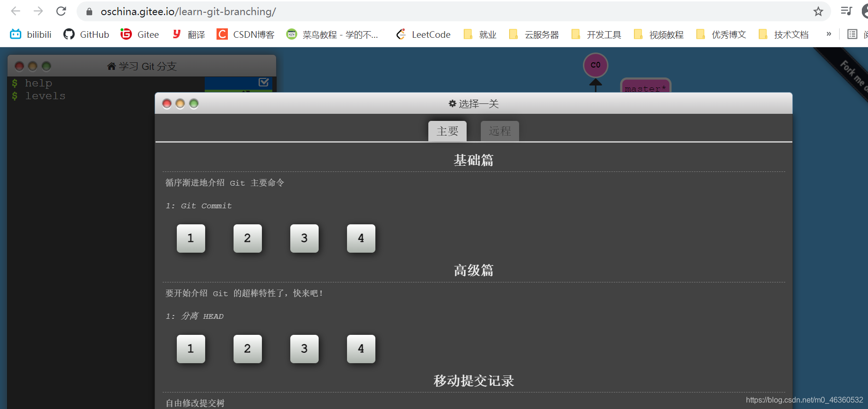Open the 优秀博文 bookmark folder
This screenshot has height=409, width=868.
(x=721, y=34)
